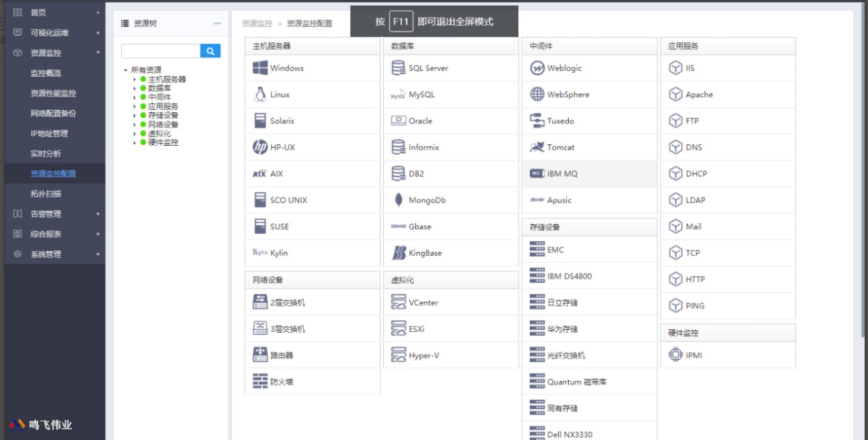Select the VCenter virtualization icon
Viewport: 868px width, 440px height.
pyautogui.click(x=398, y=302)
